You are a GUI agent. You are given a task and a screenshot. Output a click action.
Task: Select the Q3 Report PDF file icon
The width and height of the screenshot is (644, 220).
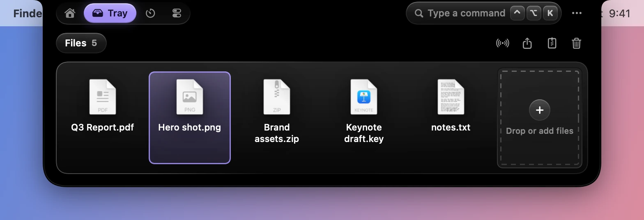coord(103,97)
